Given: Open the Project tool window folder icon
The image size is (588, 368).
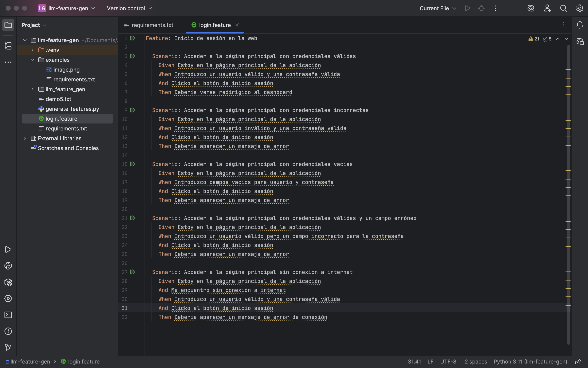Looking at the screenshot, I should click(x=8, y=25).
